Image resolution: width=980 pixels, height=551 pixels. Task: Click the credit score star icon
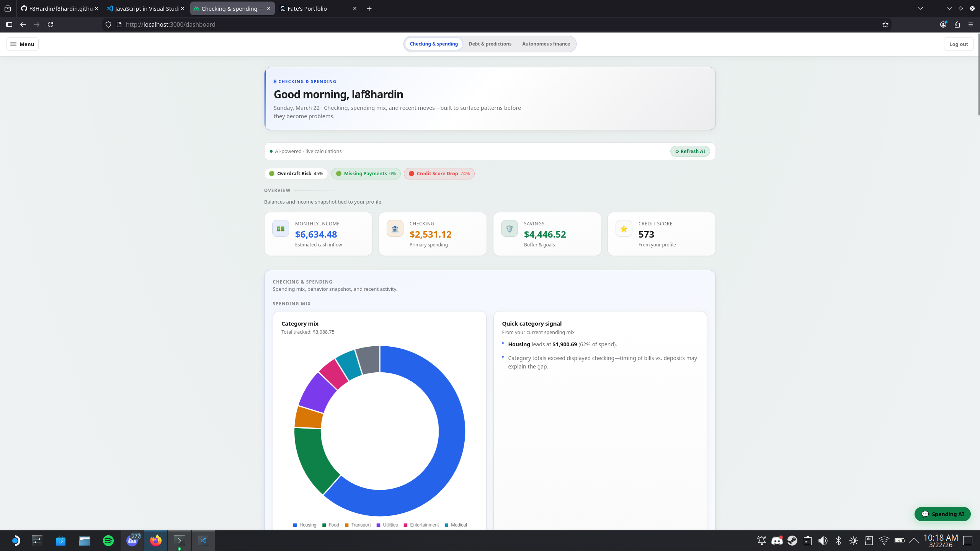point(624,228)
